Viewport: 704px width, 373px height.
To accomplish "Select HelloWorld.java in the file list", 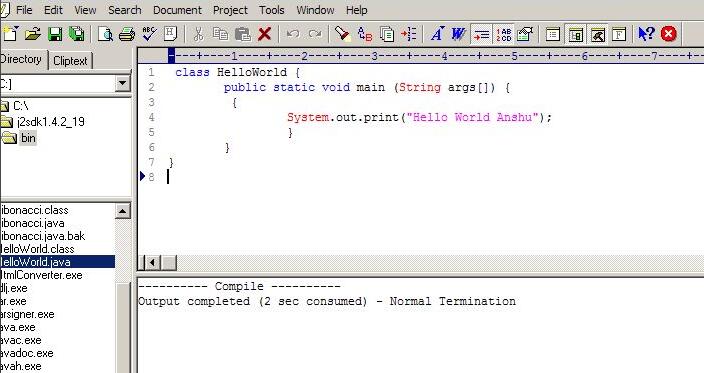I will [57, 262].
